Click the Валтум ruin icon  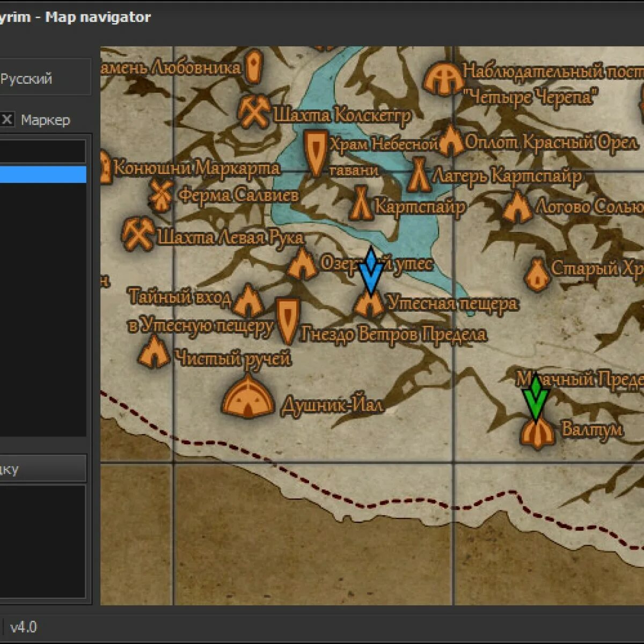tap(537, 434)
